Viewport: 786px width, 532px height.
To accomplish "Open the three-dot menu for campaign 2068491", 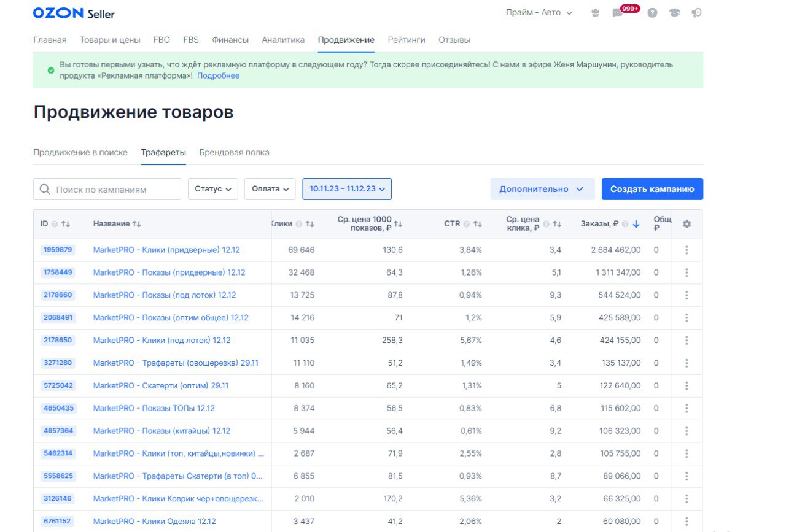I will pos(687,318).
